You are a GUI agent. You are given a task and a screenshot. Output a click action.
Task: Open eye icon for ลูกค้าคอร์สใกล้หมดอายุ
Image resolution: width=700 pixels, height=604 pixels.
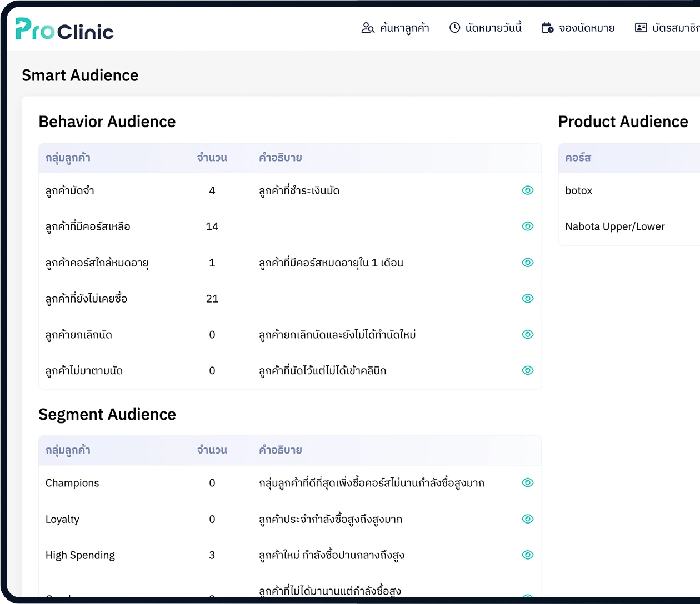click(527, 263)
